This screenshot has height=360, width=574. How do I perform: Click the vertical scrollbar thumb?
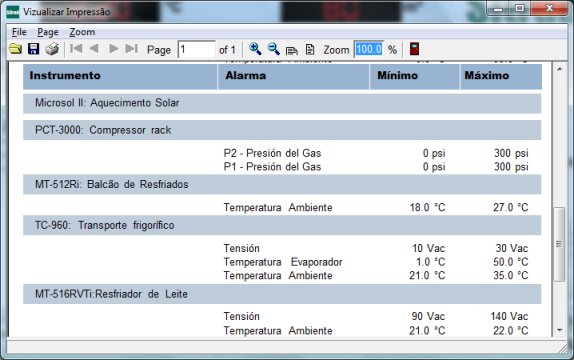[x=559, y=244]
